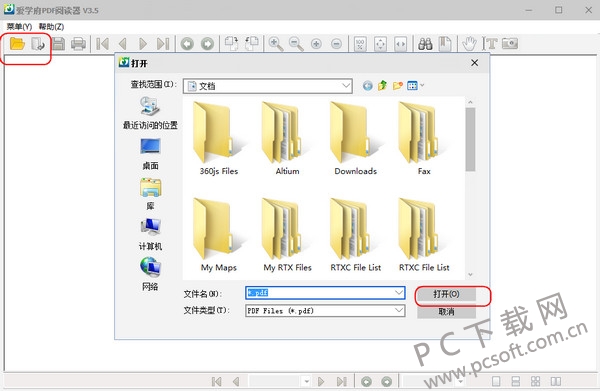600x391 pixels.
Task: Rotate page clockwise icon
Action: (232, 44)
